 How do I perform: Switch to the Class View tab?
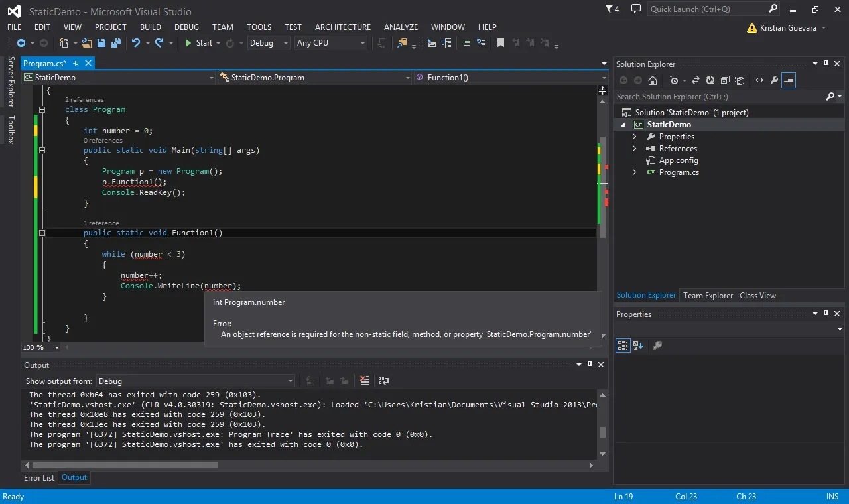pyautogui.click(x=757, y=296)
